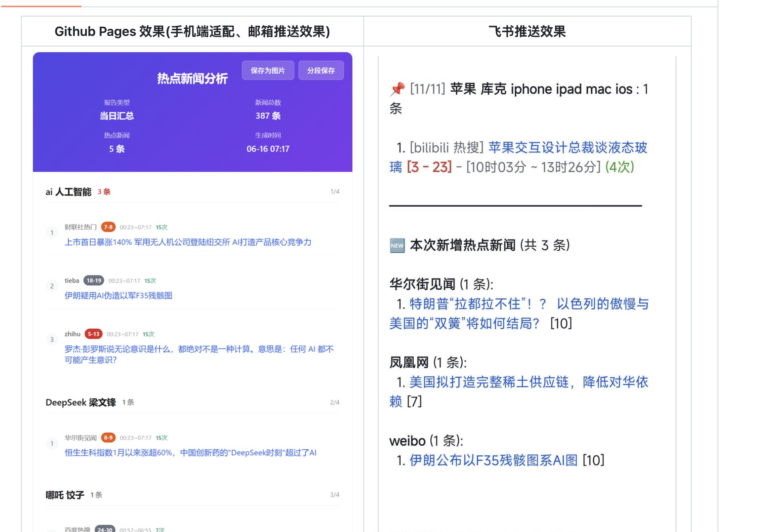
Task: Click the number 1 circle beside 财联社热门
Action: coord(52,233)
